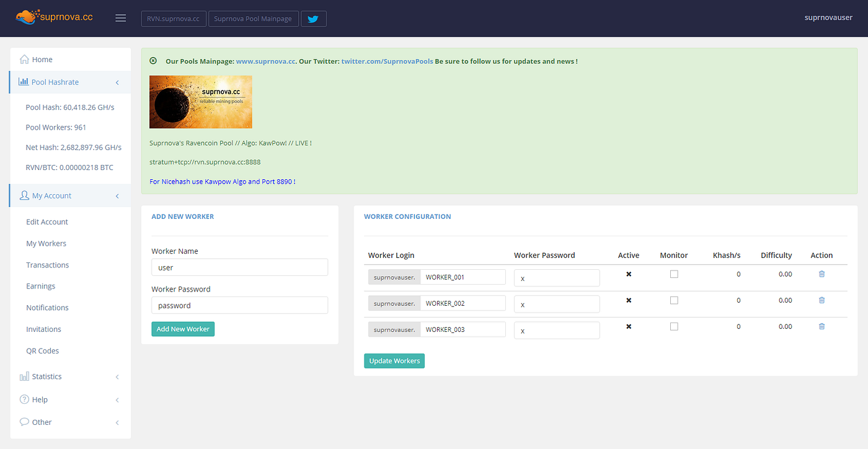Click the suprnova.cc banner image
Image resolution: width=868 pixels, height=449 pixels.
pyautogui.click(x=201, y=102)
